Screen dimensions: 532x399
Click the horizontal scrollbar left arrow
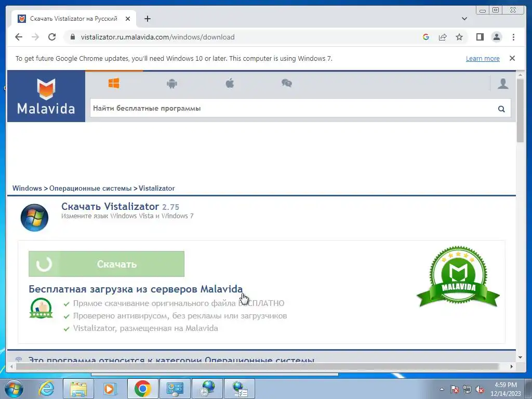coord(11,366)
